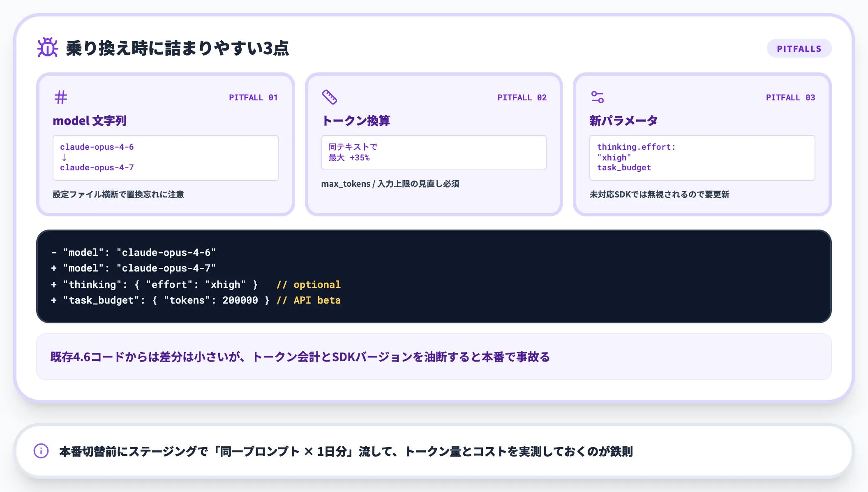The width and height of the screenshot is (868, 492).
Task: Click the bug icon next to the heading
Action: tap(47, 47)
